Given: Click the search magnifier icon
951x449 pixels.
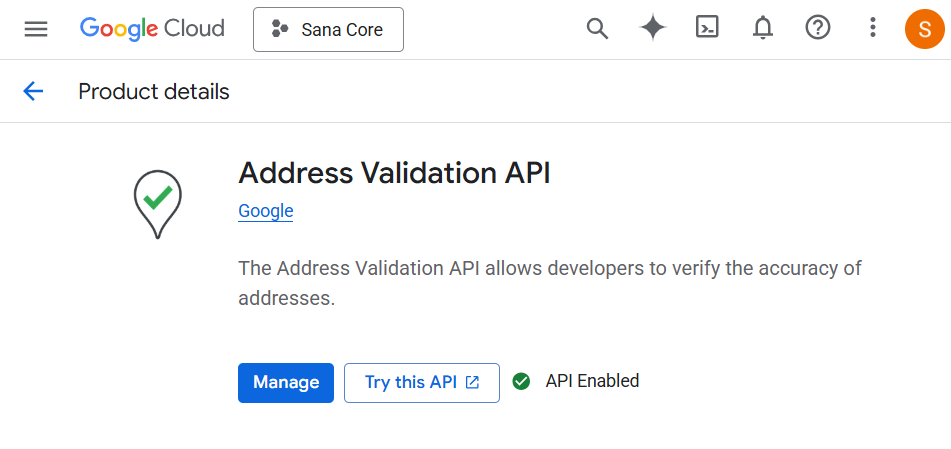Looking at the screenshot, I should [x=597, y=29].
